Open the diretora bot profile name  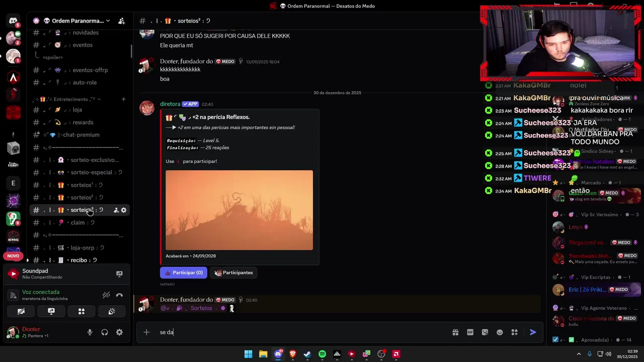pyautogui.click(x=170, y=104)
